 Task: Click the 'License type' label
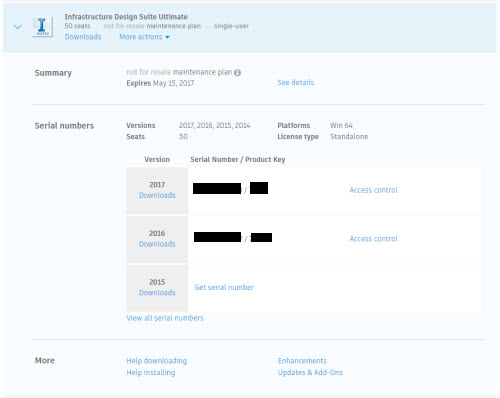click(298, 136)
